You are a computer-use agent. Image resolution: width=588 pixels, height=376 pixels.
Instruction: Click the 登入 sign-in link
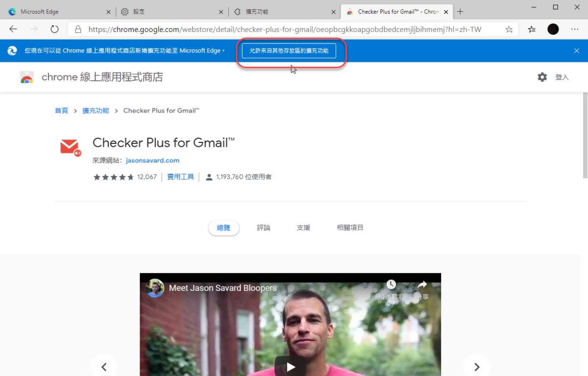pos(562,77)
